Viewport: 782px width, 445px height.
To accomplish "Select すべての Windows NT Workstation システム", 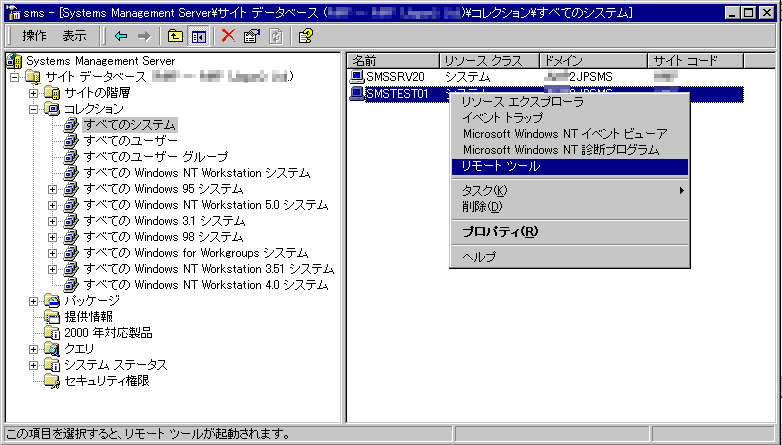I will click(x=197, y=173).
